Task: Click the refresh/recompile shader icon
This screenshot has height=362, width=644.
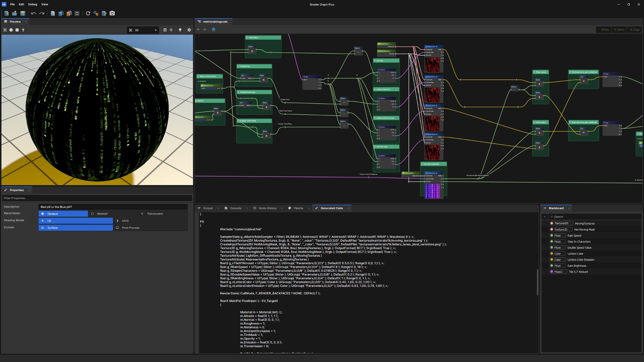Action: (88, 13)
